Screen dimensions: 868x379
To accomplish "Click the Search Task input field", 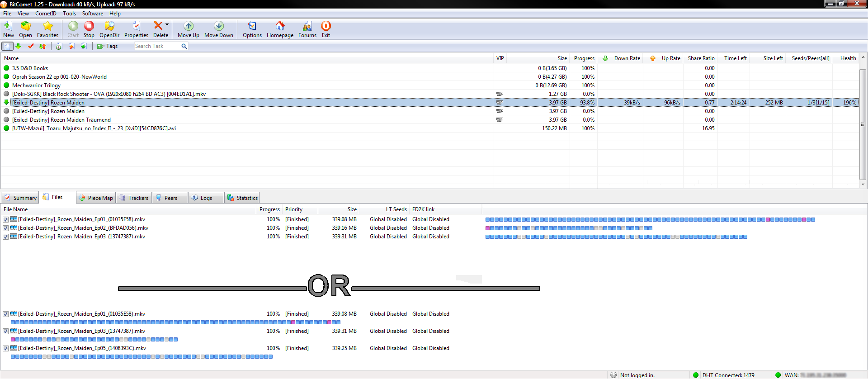I will 157,46.
